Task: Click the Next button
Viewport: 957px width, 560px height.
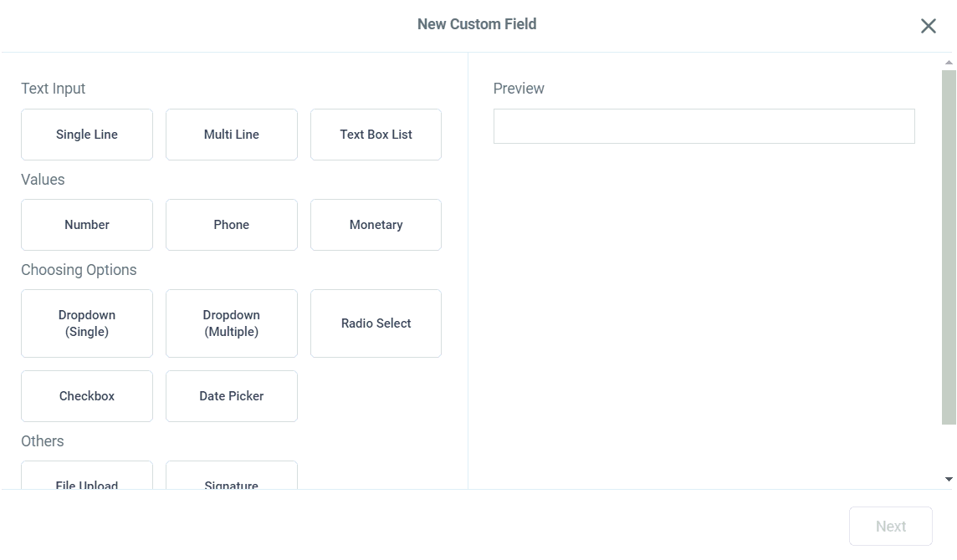Action: click(890, 526)
